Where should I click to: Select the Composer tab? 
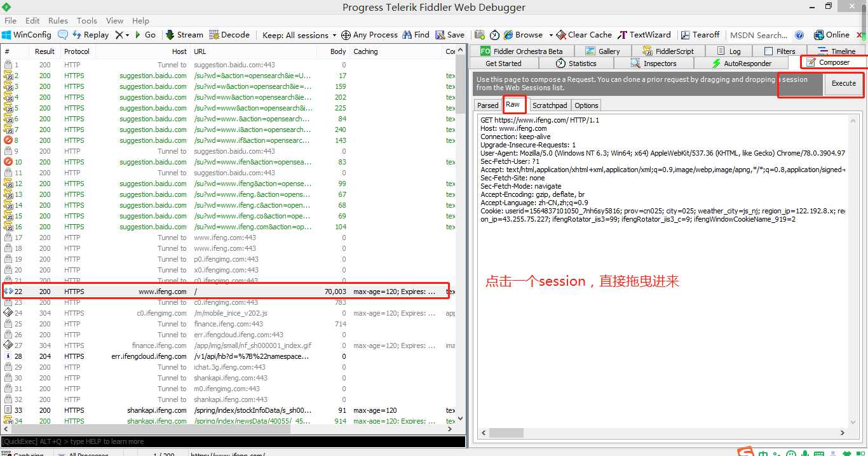pyautogui.click(x=828, y=63)
